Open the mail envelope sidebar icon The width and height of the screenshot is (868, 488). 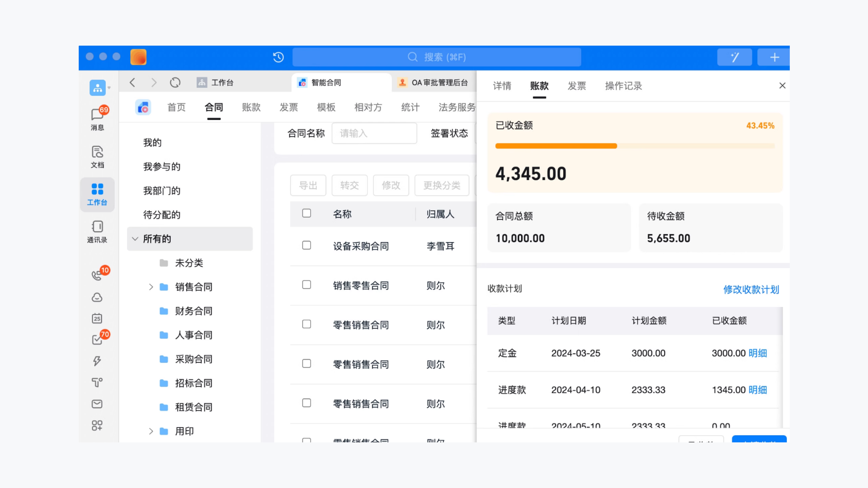(97, 404)
